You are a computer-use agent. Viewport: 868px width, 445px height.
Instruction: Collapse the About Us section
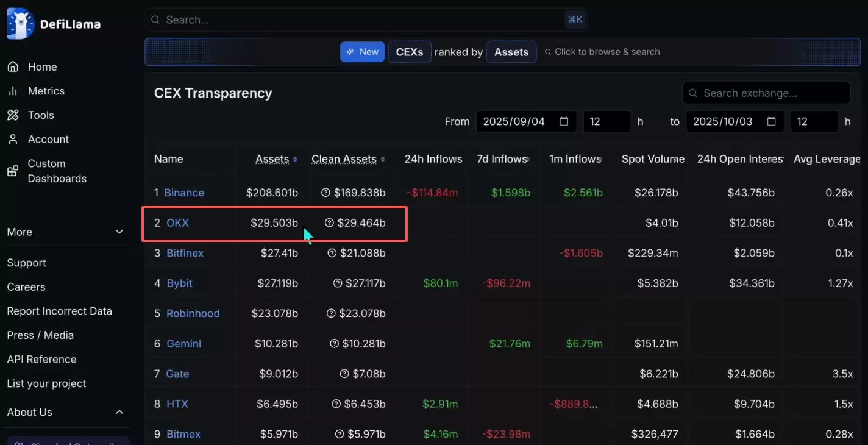tap(119, 412)
